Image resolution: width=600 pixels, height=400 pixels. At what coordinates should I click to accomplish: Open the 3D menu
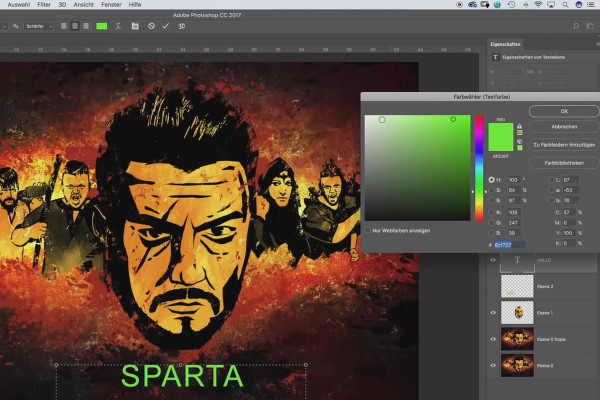pyautogui.click(x=62, y=5)
